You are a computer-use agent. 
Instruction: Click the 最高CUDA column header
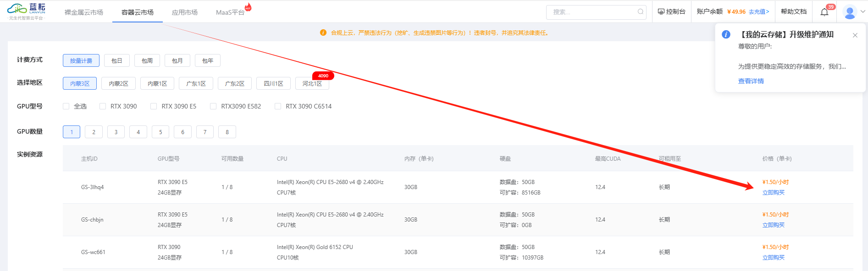[x=608, y=159]
